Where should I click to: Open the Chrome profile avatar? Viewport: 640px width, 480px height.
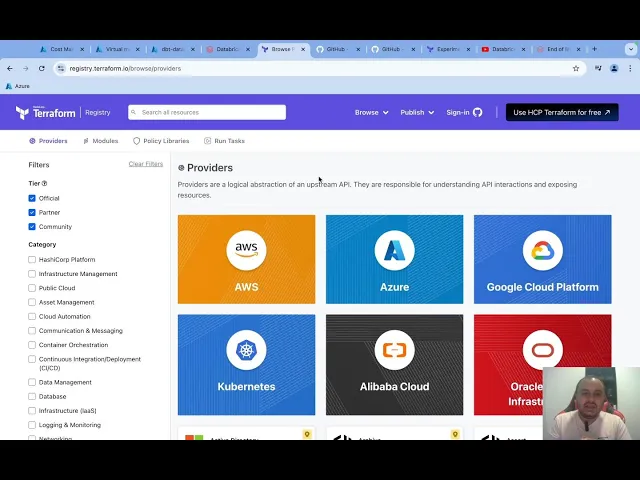[614, 69]
